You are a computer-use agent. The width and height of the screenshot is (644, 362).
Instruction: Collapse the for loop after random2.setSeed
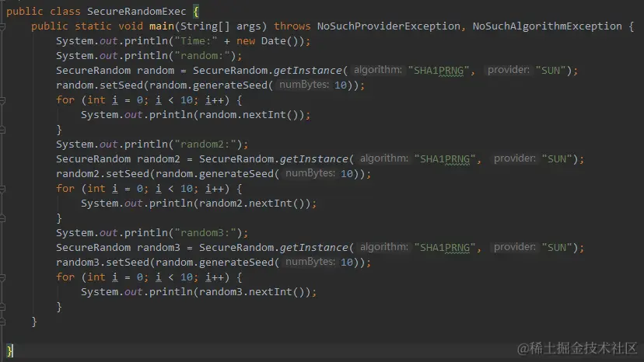pos(2,189)
